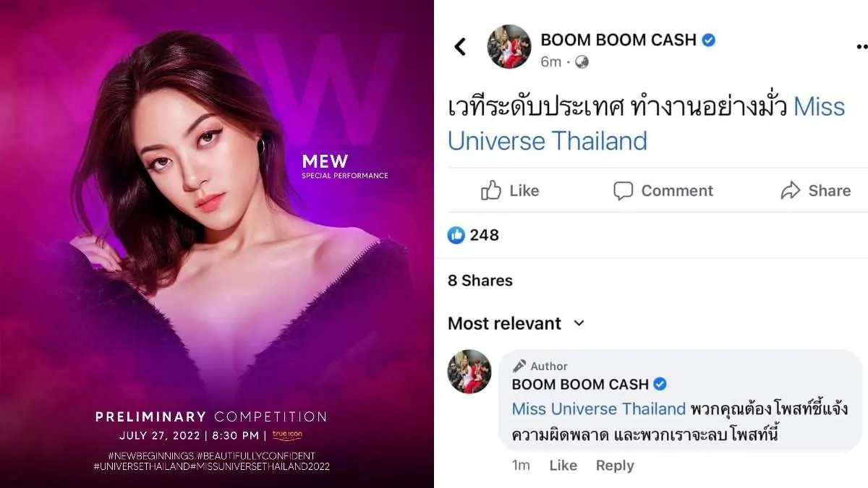Open the comment author's profile picture

tap(469, 372)
